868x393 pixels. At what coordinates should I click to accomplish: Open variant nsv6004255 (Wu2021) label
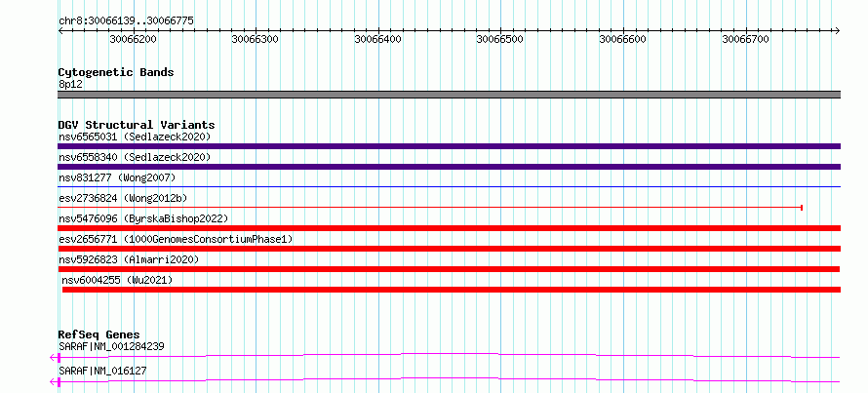pos(117,280)
